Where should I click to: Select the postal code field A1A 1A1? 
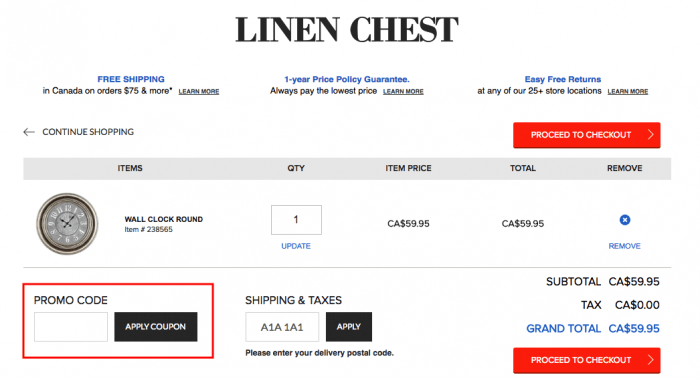[x=282, y=327]
